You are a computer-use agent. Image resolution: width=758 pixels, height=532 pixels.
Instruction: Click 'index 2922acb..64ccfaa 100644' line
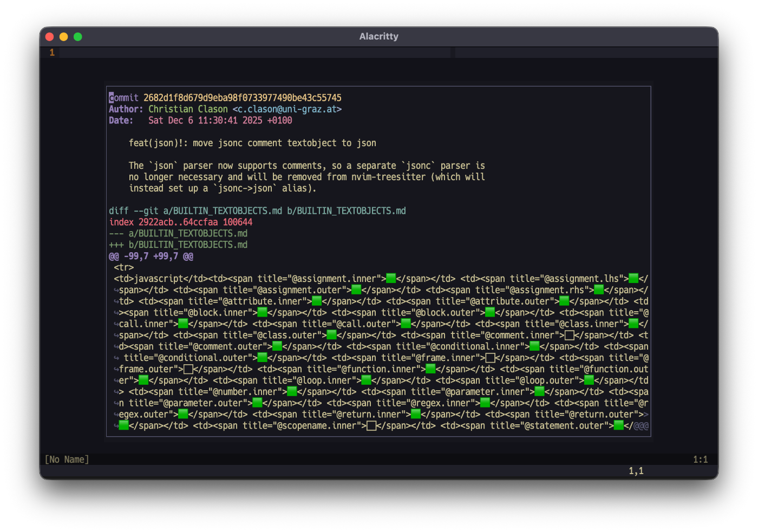point(181,222)
